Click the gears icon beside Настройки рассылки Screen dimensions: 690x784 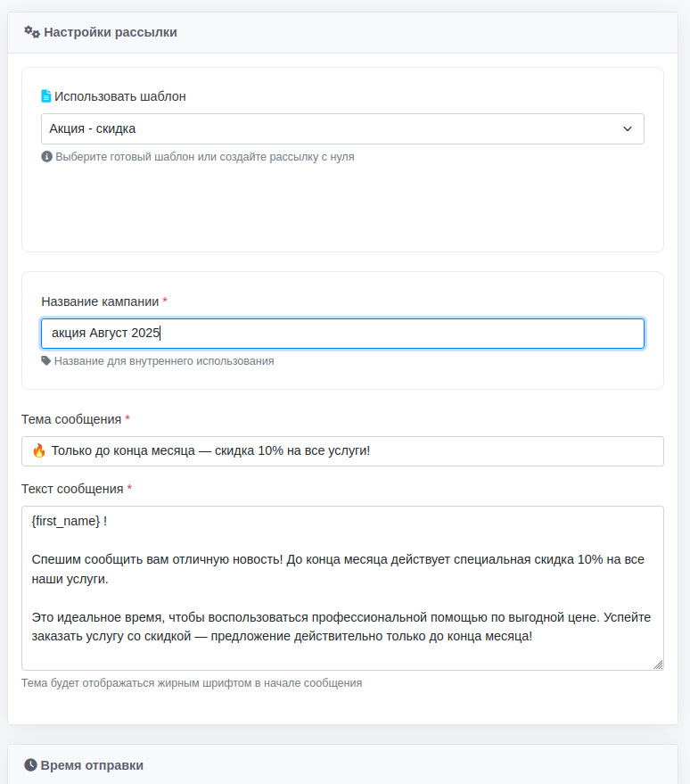32,32
